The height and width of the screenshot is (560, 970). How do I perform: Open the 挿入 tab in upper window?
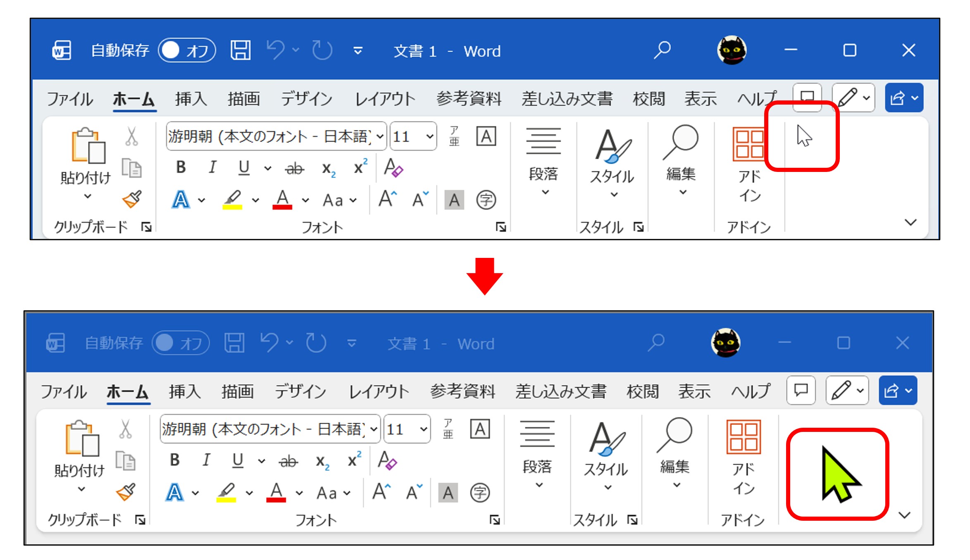pyautogui.click(x=191, y=99)
